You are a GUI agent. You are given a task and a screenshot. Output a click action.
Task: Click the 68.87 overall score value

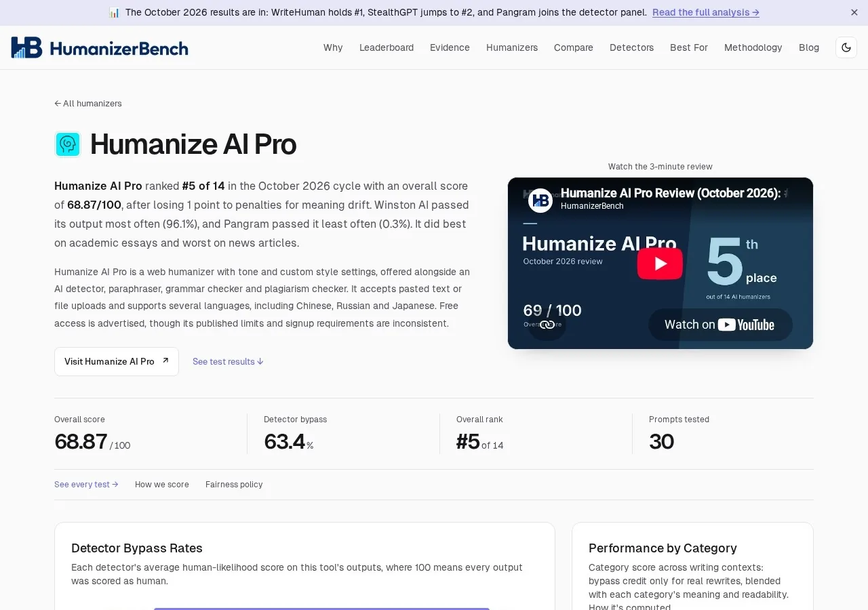pos(81,441)
